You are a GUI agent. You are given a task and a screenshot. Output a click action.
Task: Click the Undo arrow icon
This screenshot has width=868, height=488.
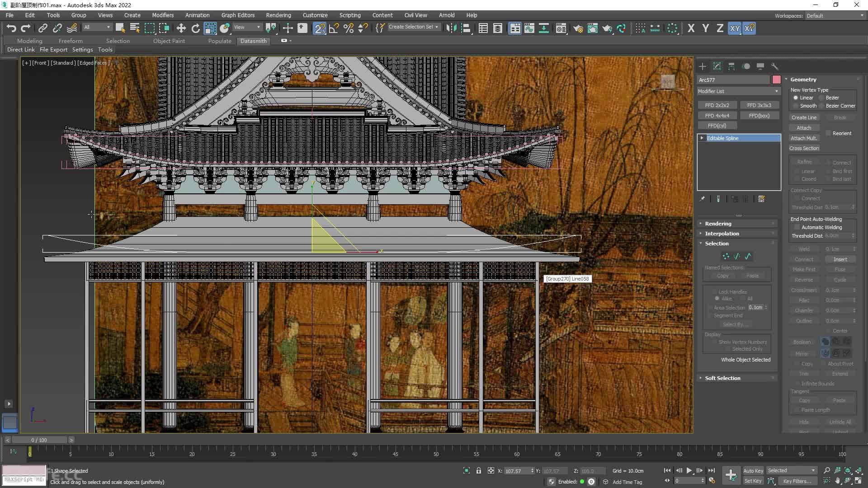coord(11,28)
